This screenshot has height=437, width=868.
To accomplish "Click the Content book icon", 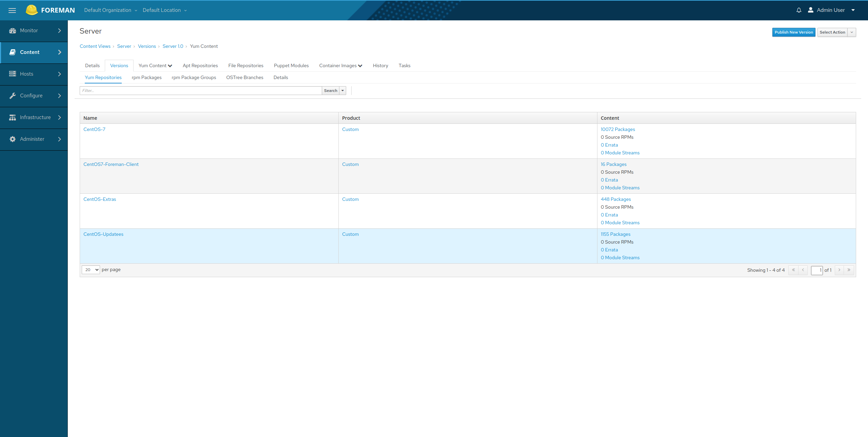I will pyautogui.click(x=13, y=52).
